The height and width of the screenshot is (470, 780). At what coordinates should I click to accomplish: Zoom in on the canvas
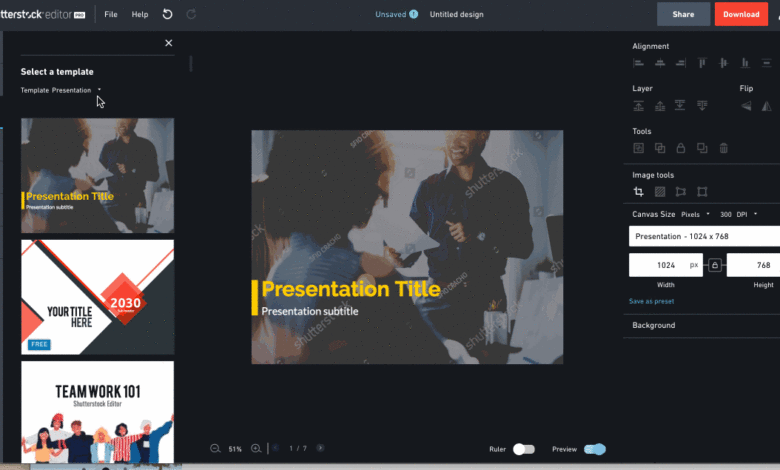256,449
